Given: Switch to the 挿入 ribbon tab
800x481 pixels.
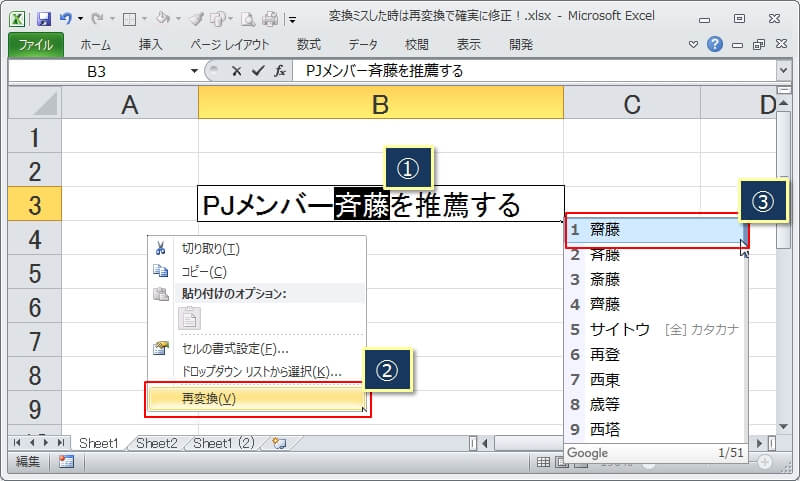Looking at the screenshot, I should click(x=151, y=45).
